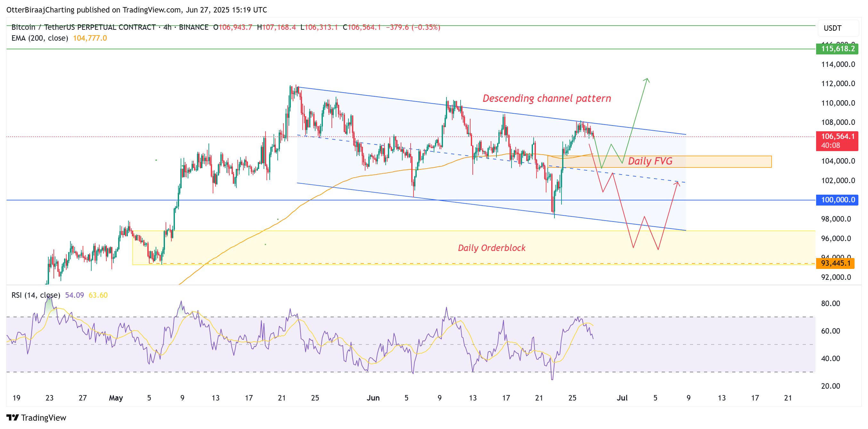
Task: Select the BINANCE exchange label
Action: tap(194, 28)
